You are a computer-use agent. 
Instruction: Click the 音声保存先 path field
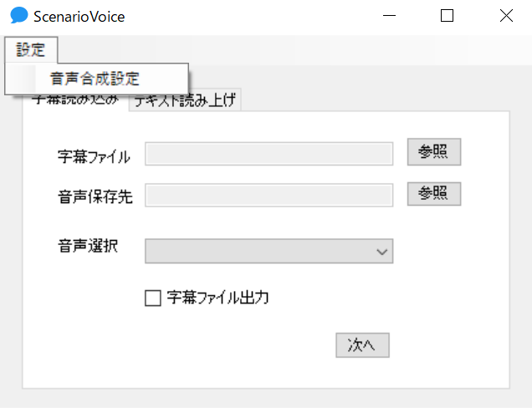tap(269, 195)
